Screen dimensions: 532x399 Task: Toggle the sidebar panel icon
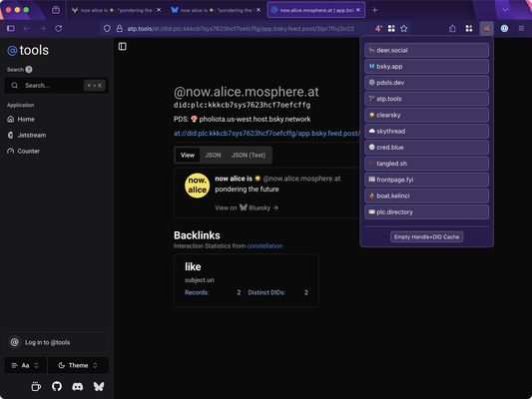coord(123,46)
